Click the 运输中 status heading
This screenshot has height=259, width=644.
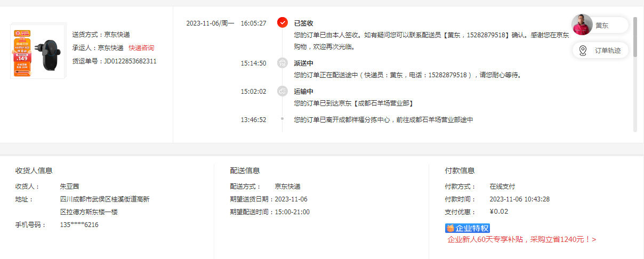tap(303, 92)
